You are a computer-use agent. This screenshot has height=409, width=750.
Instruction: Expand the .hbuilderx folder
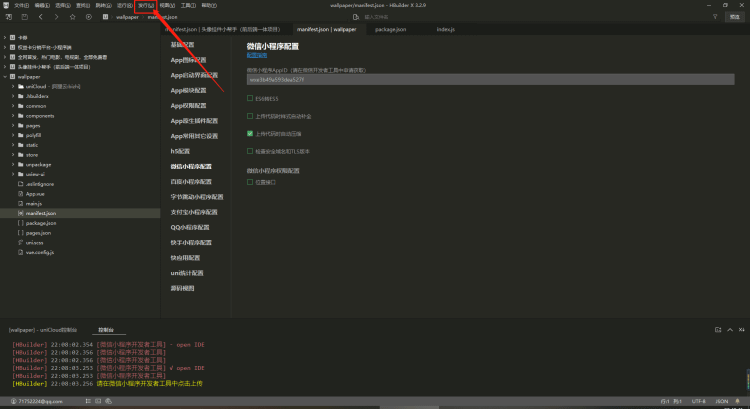13,96
